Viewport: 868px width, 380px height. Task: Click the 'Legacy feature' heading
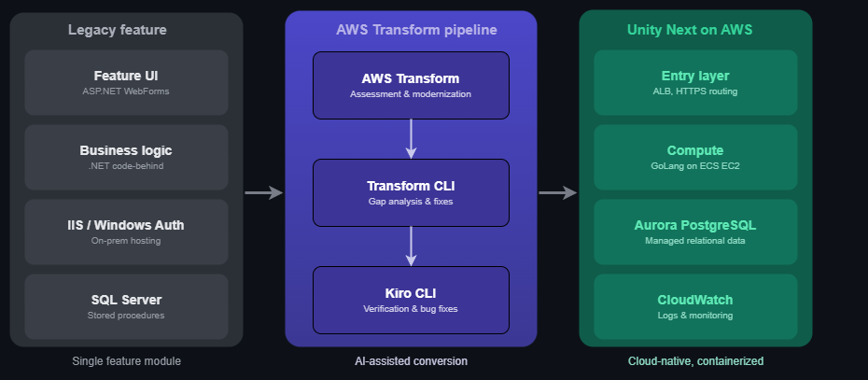click(118, 30)
